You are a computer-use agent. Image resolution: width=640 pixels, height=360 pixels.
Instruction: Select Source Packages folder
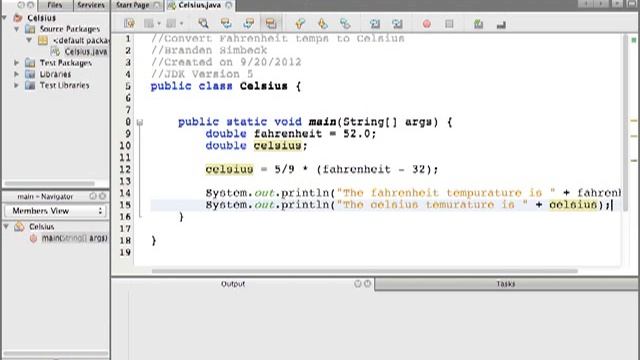coord(69,29)
